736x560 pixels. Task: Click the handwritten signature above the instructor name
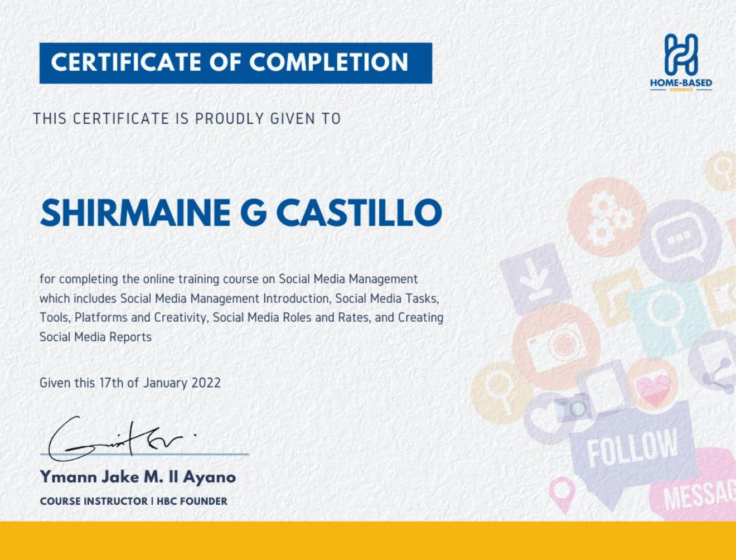[124, 438]
